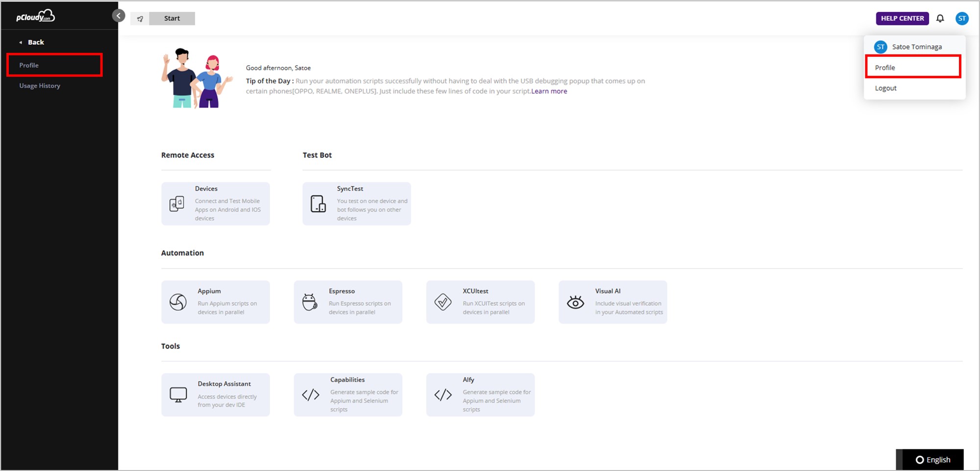Click the Alfy code brackets icon

click(443, 395)
